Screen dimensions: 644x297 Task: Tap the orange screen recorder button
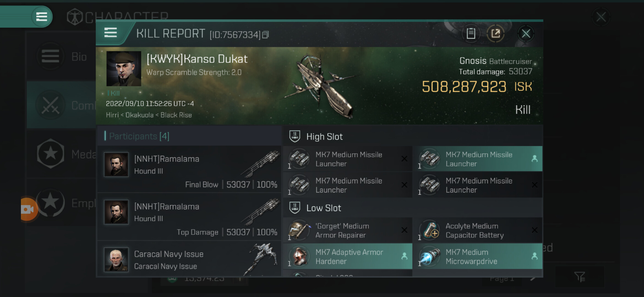28,209
